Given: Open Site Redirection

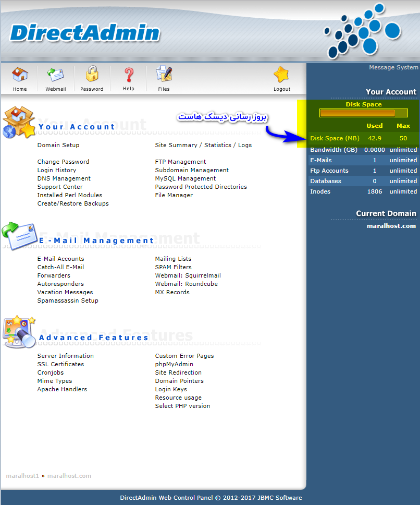Looking at the screenshot, I should click(x=178, y=372).
